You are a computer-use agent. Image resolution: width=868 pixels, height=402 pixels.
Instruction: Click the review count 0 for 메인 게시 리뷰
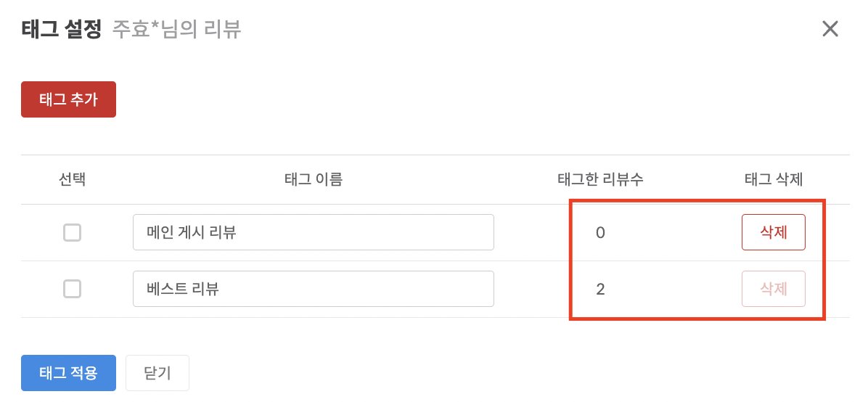tap(599, 233)
